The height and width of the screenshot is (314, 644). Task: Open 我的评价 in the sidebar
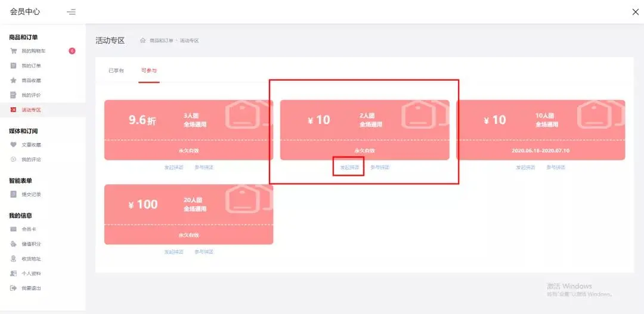tap(31, 95)
